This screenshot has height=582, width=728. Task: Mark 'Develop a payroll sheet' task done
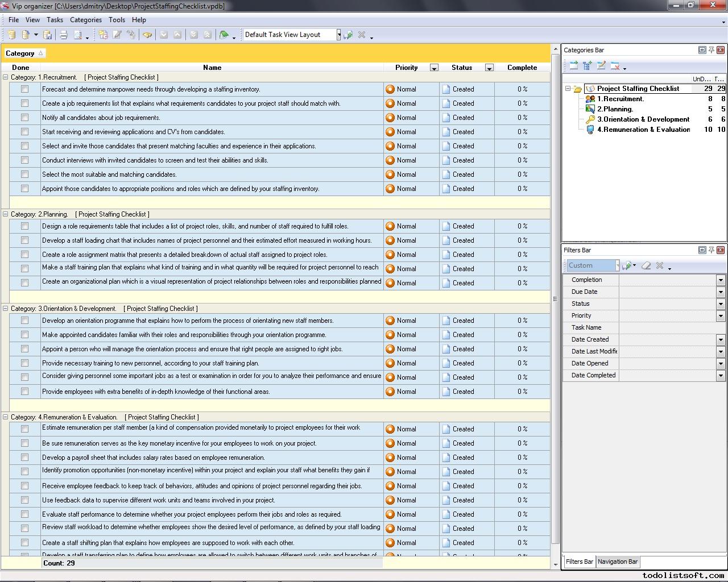point(24,458)
